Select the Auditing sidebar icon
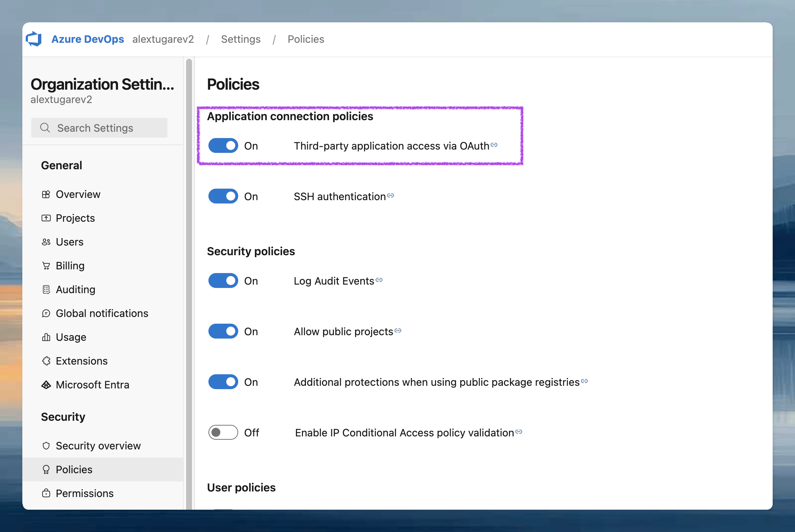This screenshot has width=795, height=532. tap(46, 289)
